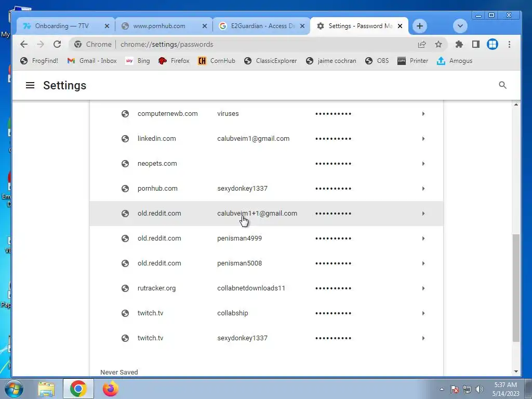
Task: Expand the penisman4999 entry arrow
Action: tap(423, 238)
